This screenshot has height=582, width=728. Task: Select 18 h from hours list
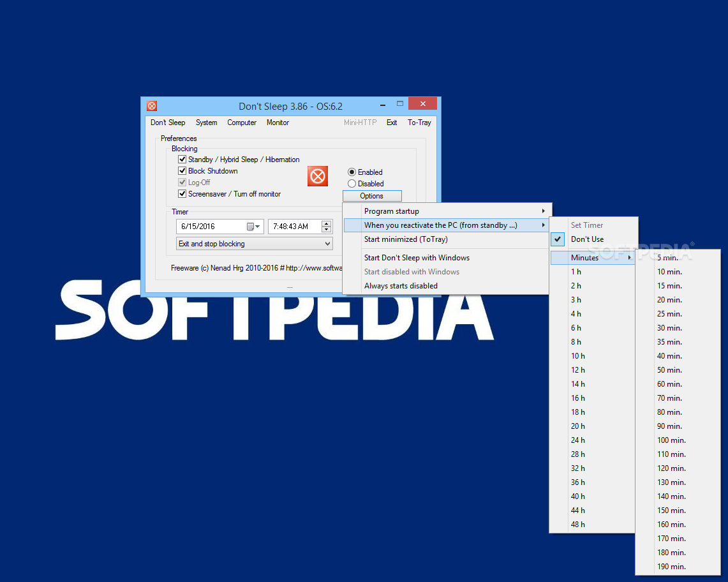coord(593,412)
